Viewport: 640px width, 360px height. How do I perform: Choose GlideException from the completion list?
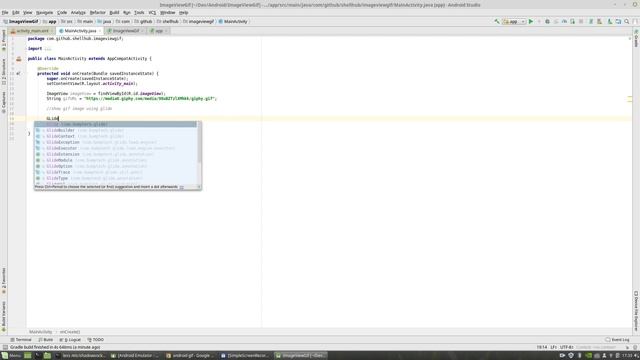[115, 142]
